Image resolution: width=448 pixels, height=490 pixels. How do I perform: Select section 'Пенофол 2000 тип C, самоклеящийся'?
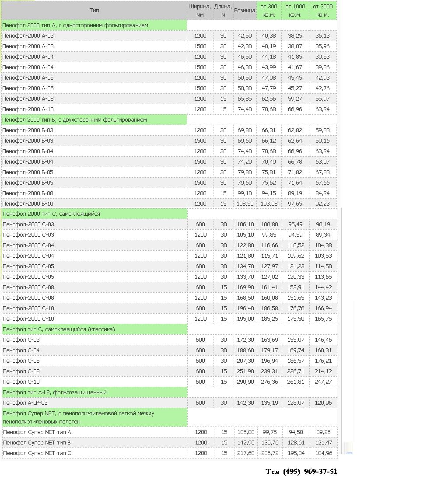coord(94,214)
